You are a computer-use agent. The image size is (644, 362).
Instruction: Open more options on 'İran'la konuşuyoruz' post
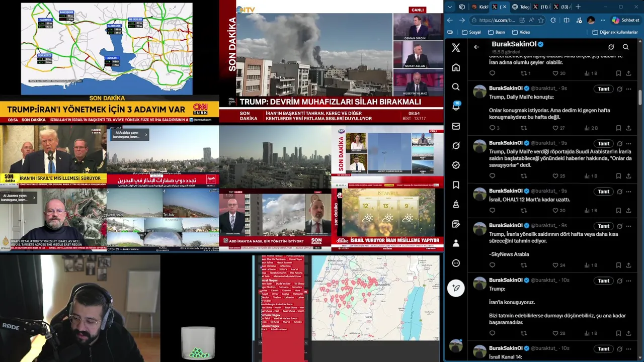(628, 281)
